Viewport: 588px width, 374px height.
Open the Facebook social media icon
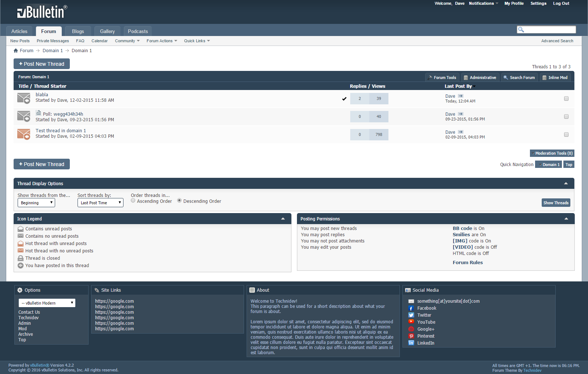(411, 308)
